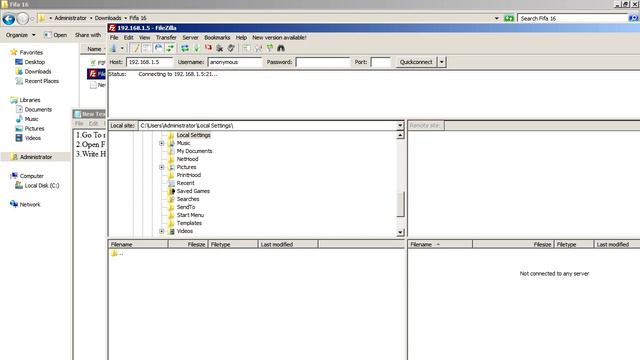Sort local files by Last modified column
640x360 pixels.
click(288, 244)
